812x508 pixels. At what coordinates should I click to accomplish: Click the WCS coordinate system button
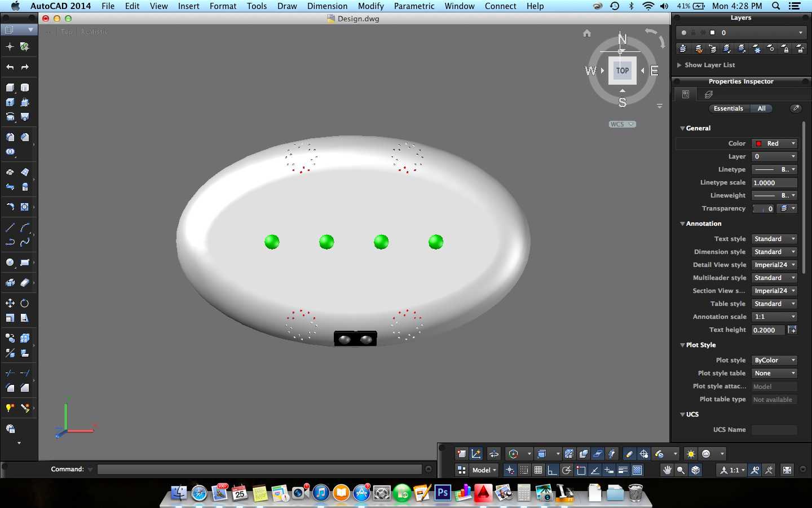click(622, 124)
